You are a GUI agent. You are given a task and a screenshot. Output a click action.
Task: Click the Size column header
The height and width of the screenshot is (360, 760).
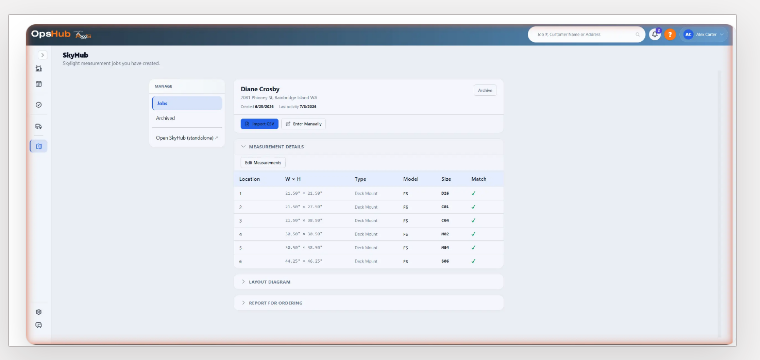446,179
